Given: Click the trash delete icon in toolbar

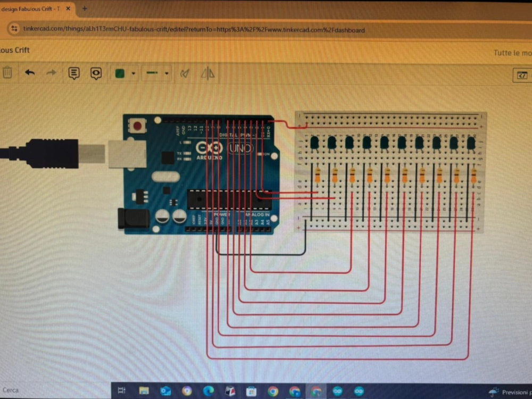Looking at the screenshot, I should tap(7, 73).
